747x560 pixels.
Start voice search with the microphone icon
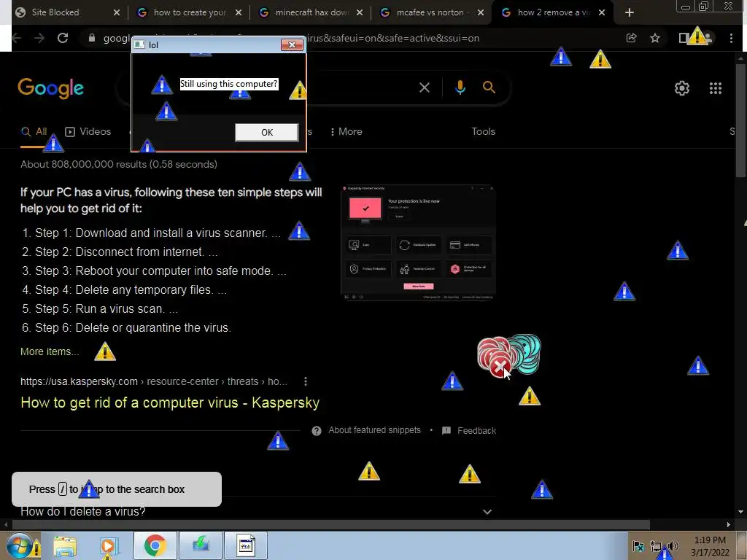point(460,87)
